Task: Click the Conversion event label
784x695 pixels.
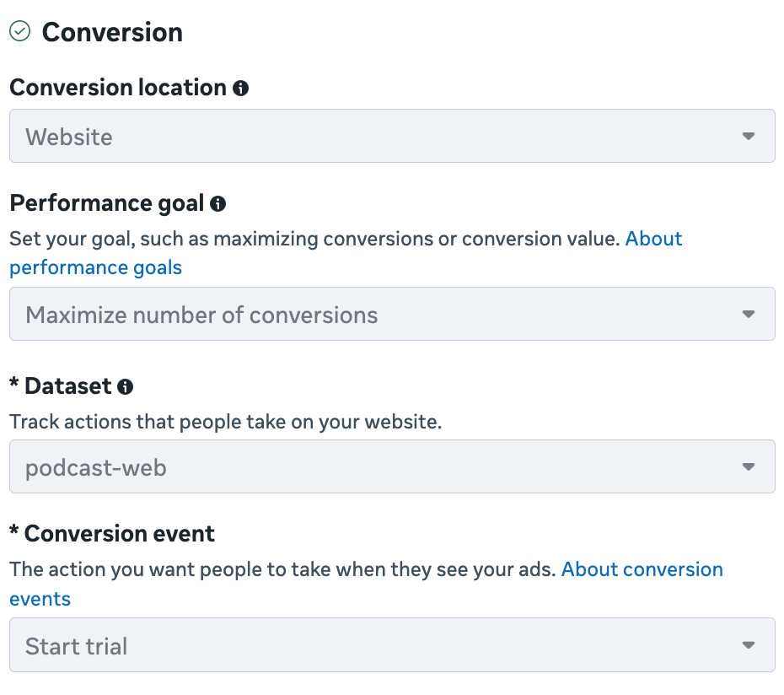Action: coord(119,533)
